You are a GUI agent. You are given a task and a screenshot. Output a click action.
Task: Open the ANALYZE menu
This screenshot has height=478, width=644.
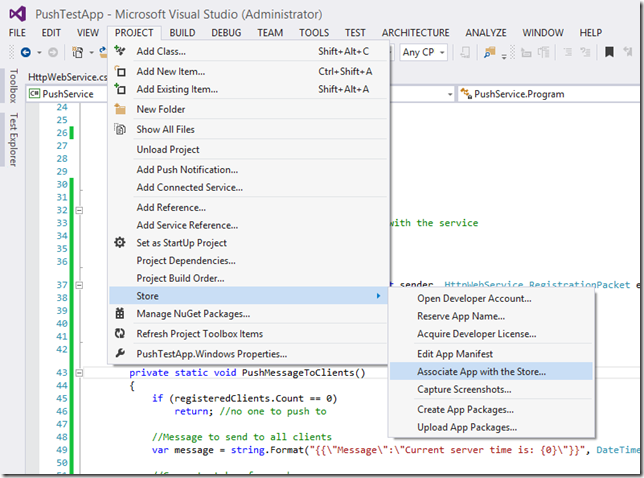click(486, 33)
